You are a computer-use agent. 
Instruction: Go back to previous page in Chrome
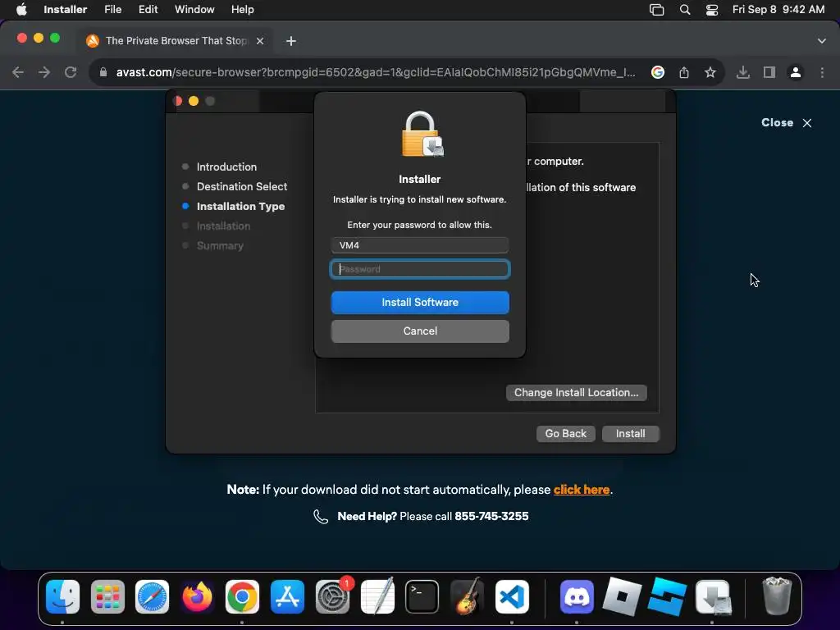[x=18, y=72]
